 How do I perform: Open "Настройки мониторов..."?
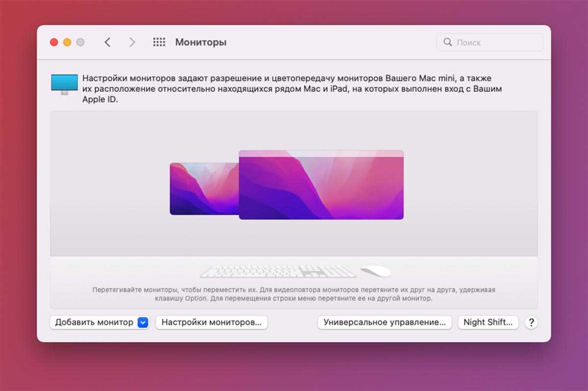(x=211, y=322)
